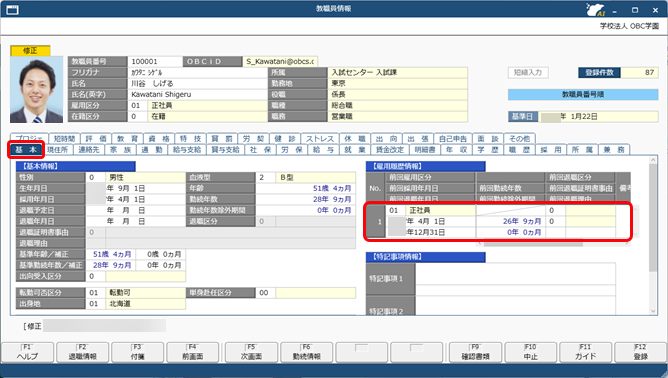Click the AI assistant icon in title bar
The image size is (668, 378).
tap(596, 9)
